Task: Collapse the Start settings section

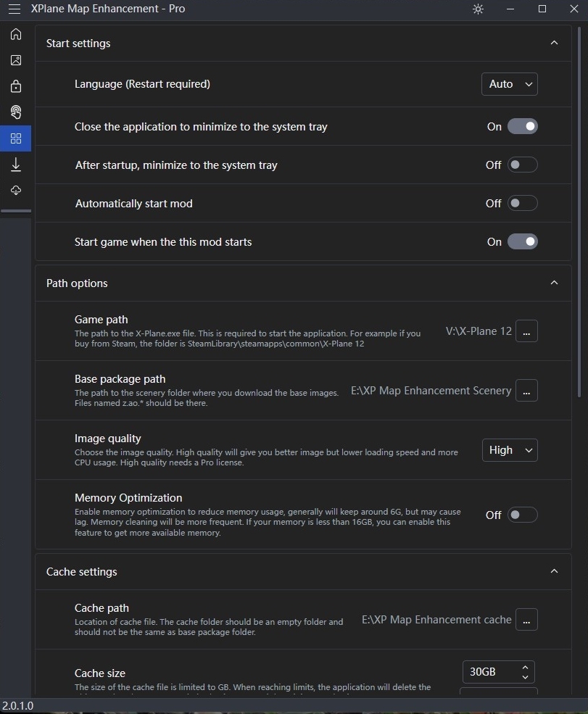Action: 554,43
